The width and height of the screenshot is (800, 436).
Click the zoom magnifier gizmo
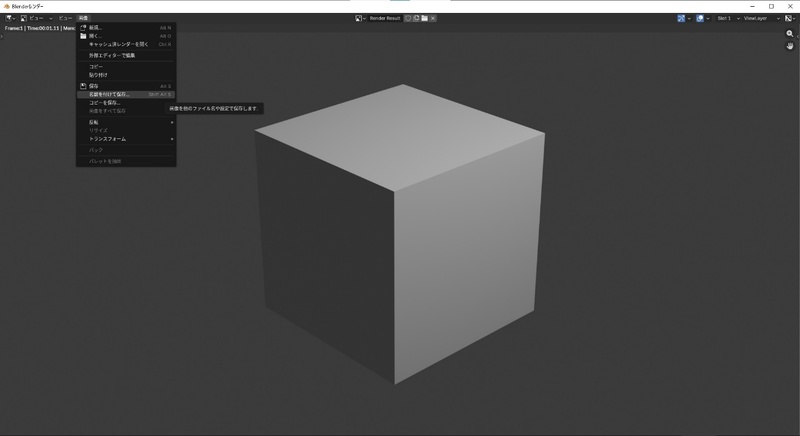(x=790, y=34)
